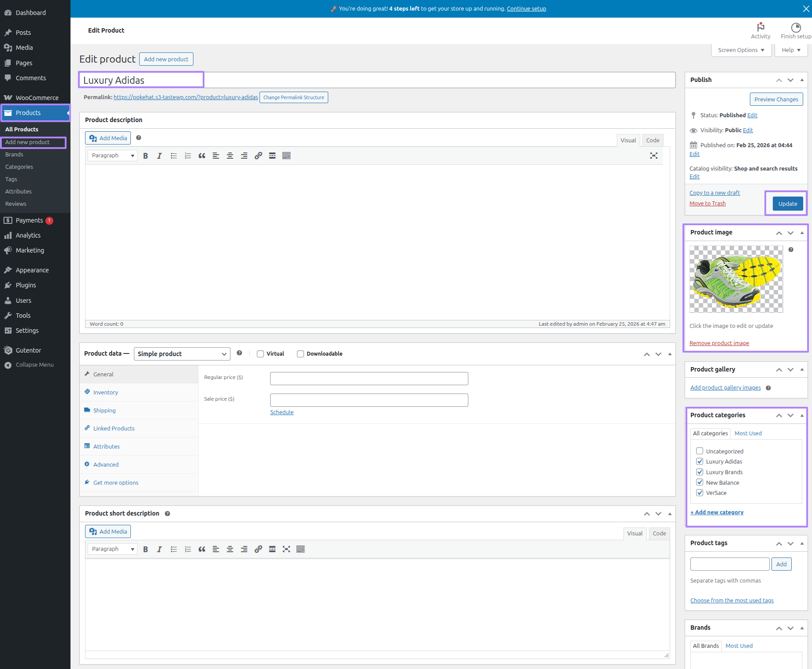This screenshot has height=669, width=812.
Task: Switch to the Inventory tab
Action: (106, 392)
